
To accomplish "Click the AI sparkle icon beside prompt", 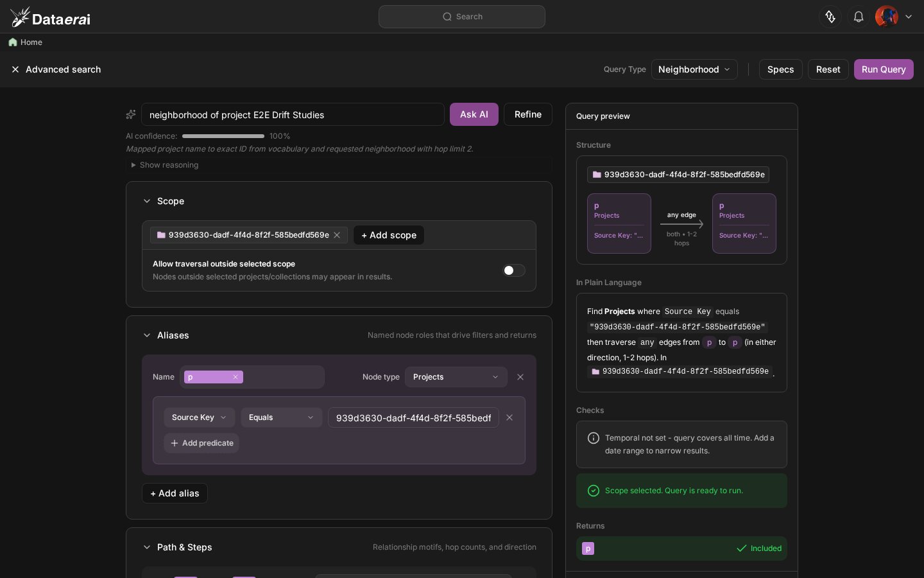I will pyautogui.click(x=131, y=114).
